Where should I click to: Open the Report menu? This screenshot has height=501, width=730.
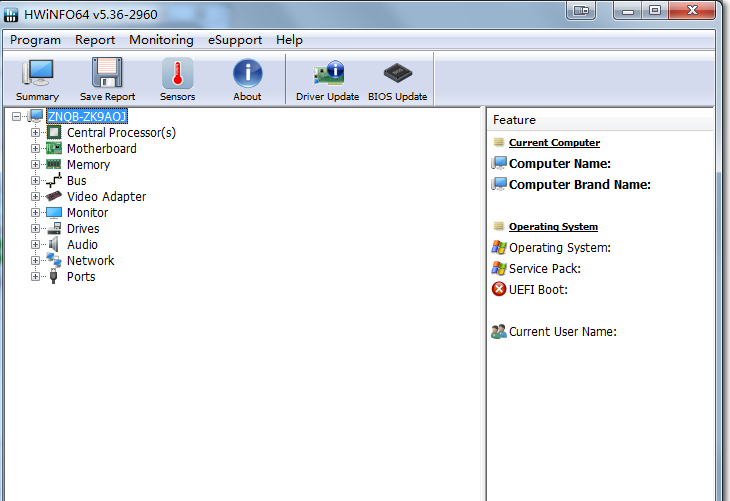point(95,40)
